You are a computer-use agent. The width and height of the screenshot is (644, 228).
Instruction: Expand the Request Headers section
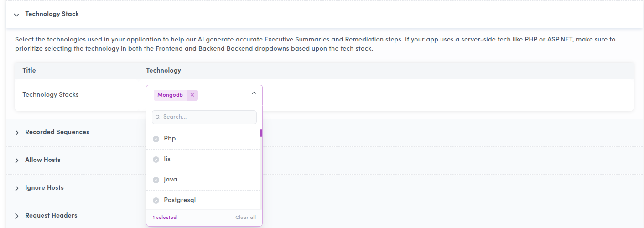51,215
